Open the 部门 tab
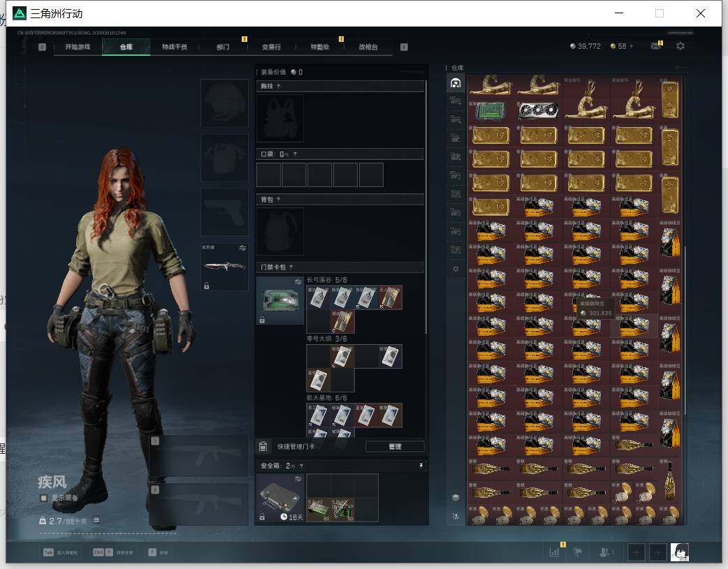The width and height of the screenshot is (728, 569). [223, 47]
